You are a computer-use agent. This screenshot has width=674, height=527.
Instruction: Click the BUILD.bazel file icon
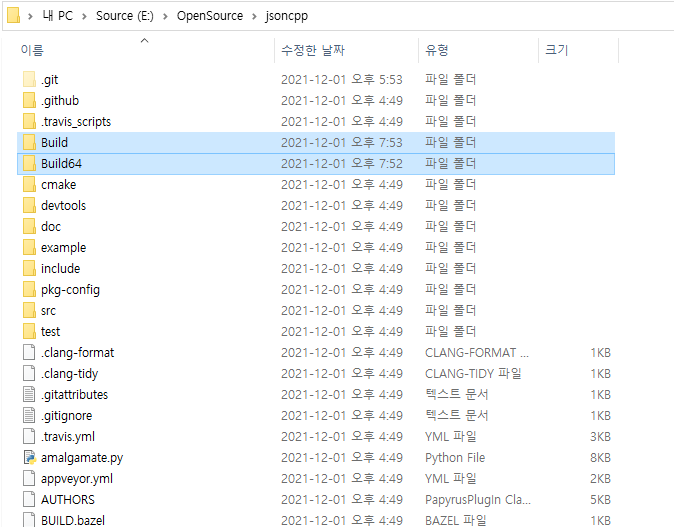pyautogui.click(x=29, y=520)
